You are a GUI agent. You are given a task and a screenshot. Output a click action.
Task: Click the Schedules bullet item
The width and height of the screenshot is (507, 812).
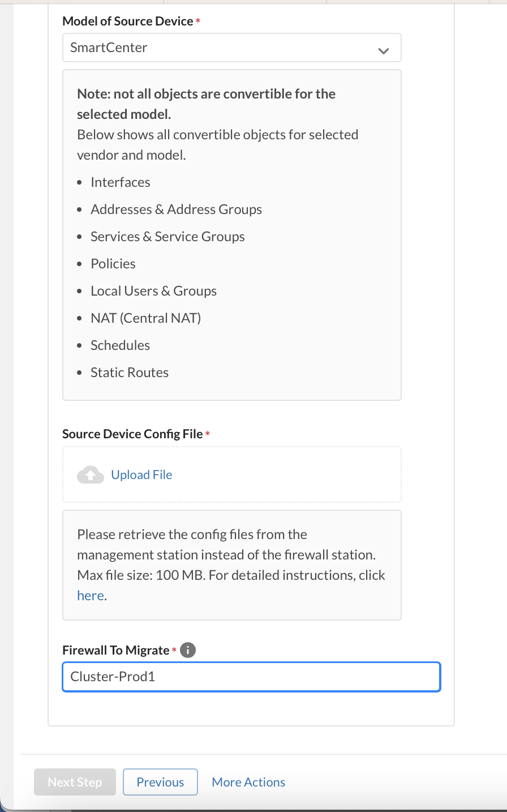click(120, 345)
